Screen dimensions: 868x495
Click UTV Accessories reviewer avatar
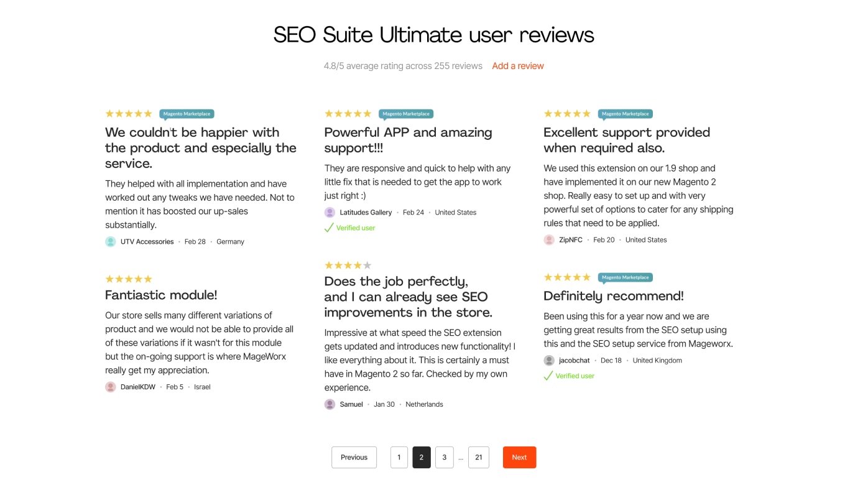pyautogui.click(x=109, y=241)
